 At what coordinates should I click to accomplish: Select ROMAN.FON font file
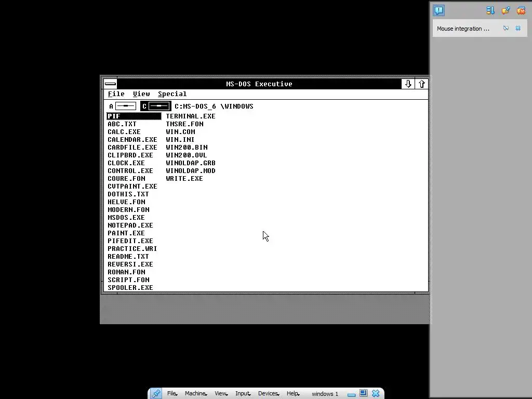pos(126,272)
